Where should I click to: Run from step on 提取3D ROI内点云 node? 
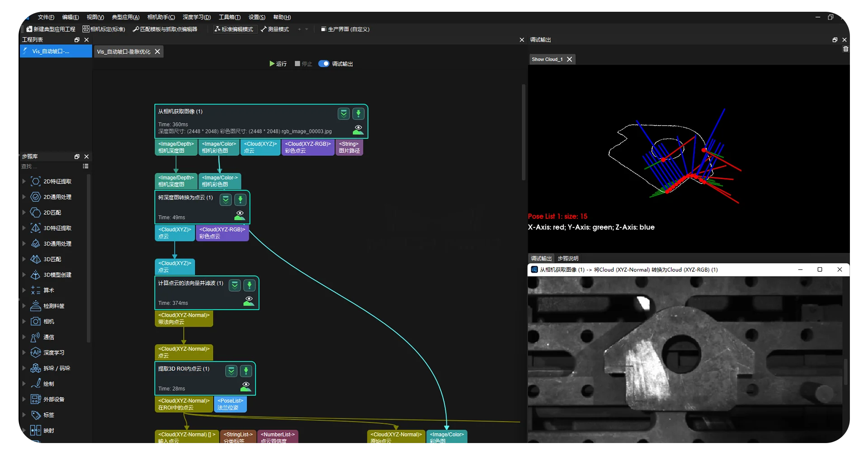(231, 371)
